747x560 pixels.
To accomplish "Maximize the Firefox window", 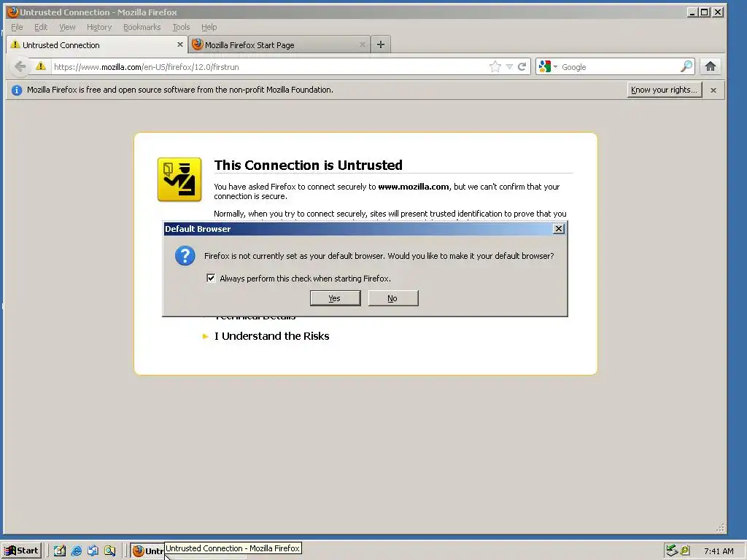I will click(x=705, y=12).
